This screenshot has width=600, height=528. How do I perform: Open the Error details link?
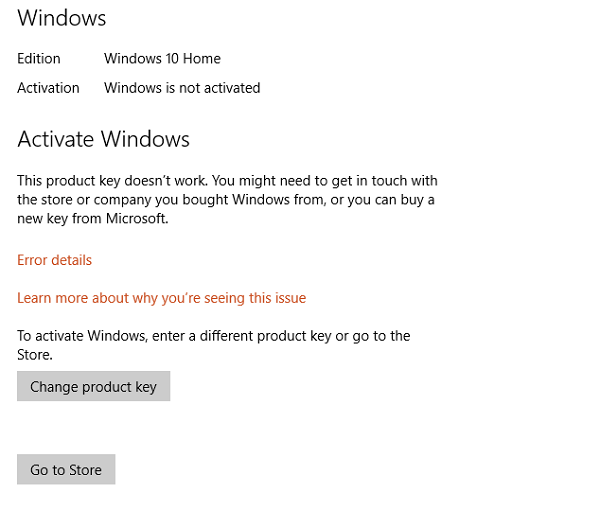tap(54, 260)
